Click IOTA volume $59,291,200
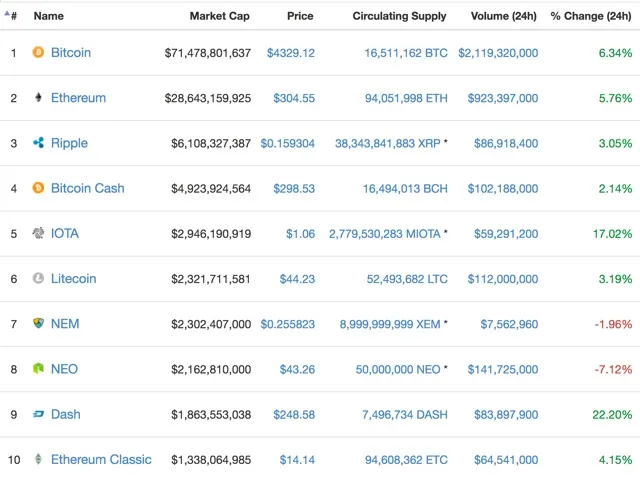The image size is (640, 480). coord(506,234)
